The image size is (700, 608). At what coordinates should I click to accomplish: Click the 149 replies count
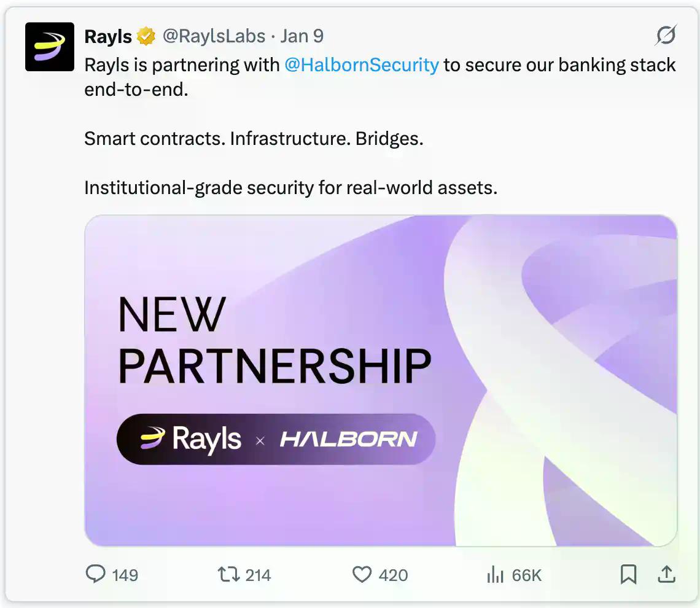(x=125, y=575)
